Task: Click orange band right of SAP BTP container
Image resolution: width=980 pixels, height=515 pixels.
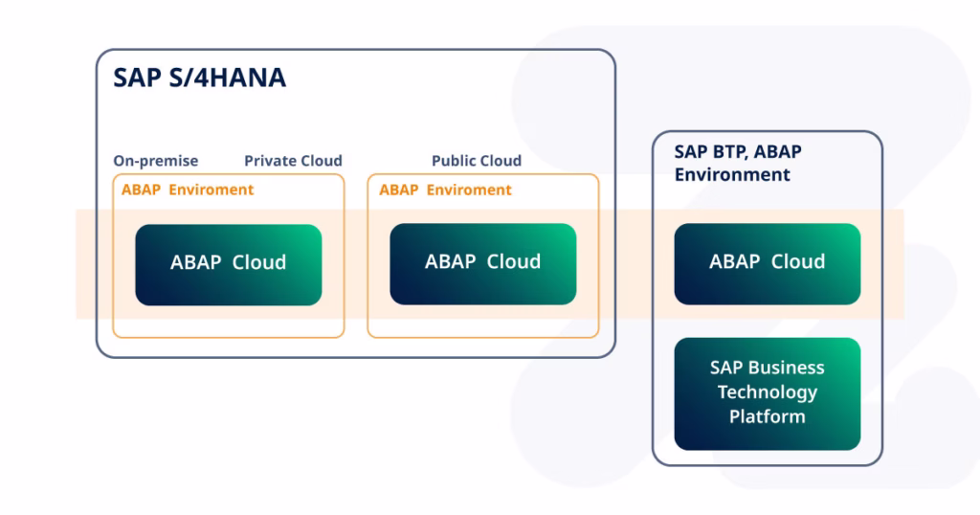Action: click(x=893, y=264)
